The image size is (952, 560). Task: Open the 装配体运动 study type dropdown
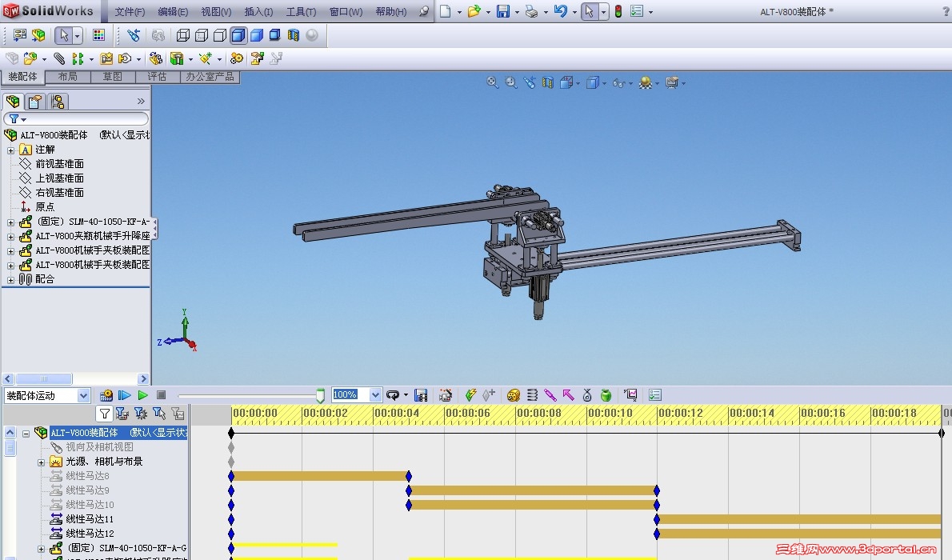83,395
